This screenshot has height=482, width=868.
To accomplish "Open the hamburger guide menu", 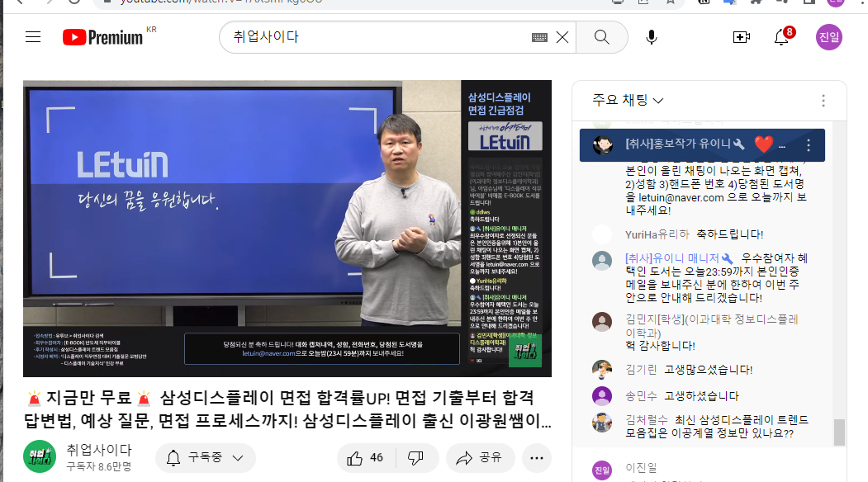I will click(x=33, y=37).
